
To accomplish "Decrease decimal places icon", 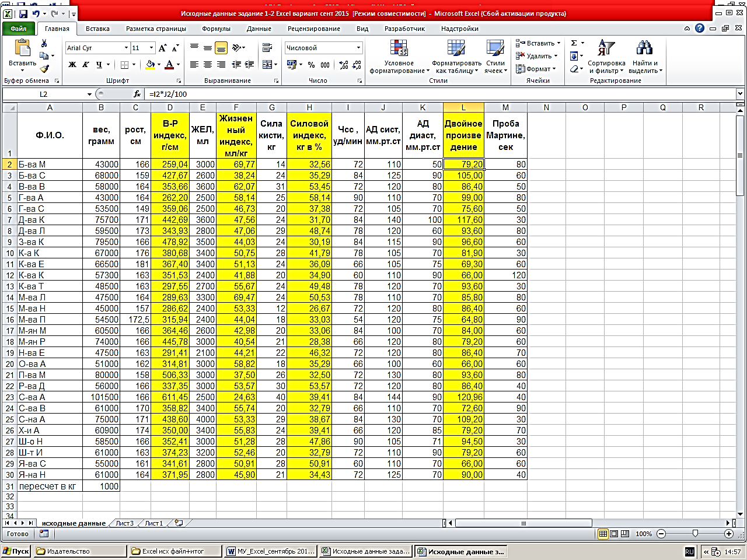I will pos(357,65).
